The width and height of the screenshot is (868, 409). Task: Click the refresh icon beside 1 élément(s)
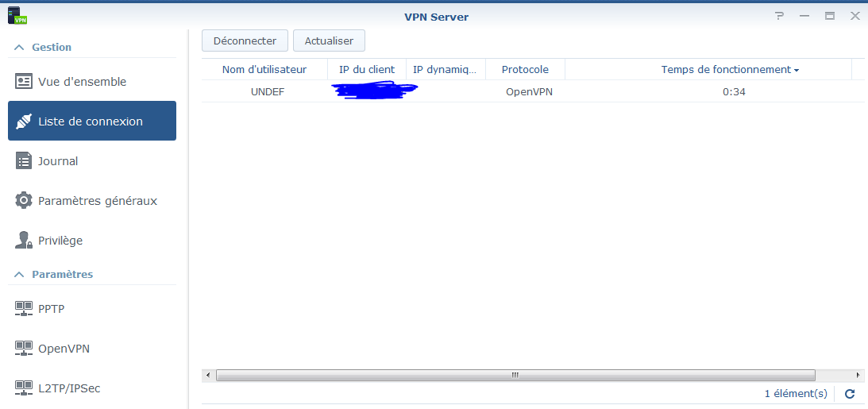tap(850, 394)
